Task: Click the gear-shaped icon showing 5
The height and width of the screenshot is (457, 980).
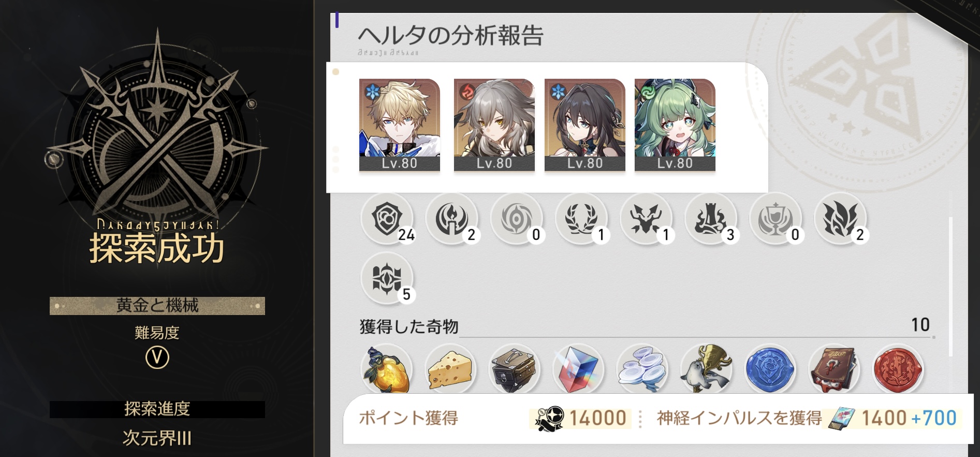Action: coord(387,278)
